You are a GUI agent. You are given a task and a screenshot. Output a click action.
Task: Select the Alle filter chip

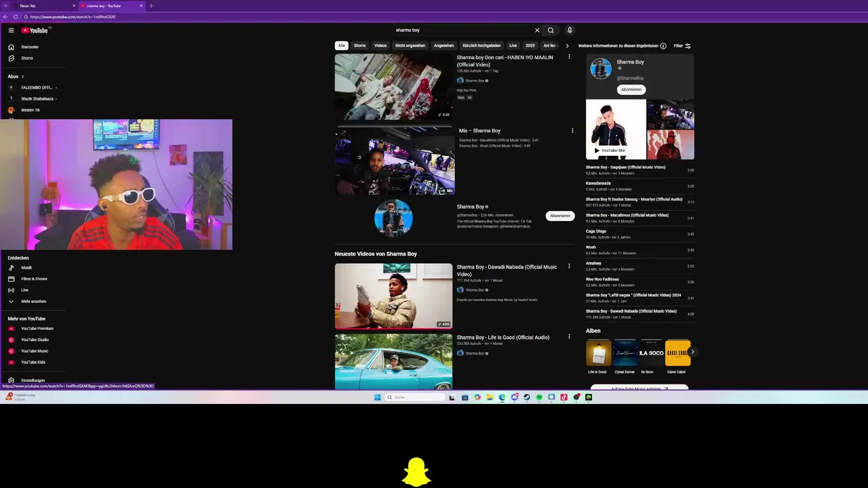tap(342, 45)
